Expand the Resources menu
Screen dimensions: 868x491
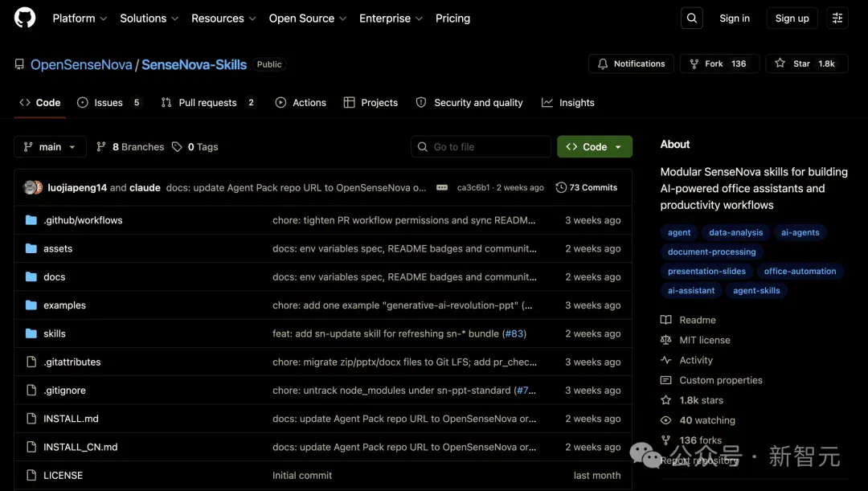click(223, 18)
